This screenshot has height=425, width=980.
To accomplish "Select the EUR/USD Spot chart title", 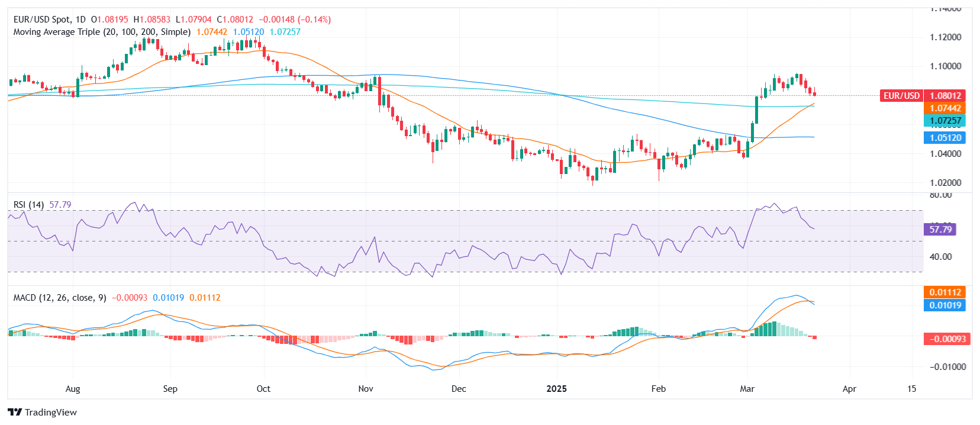I will coord(50,20).
